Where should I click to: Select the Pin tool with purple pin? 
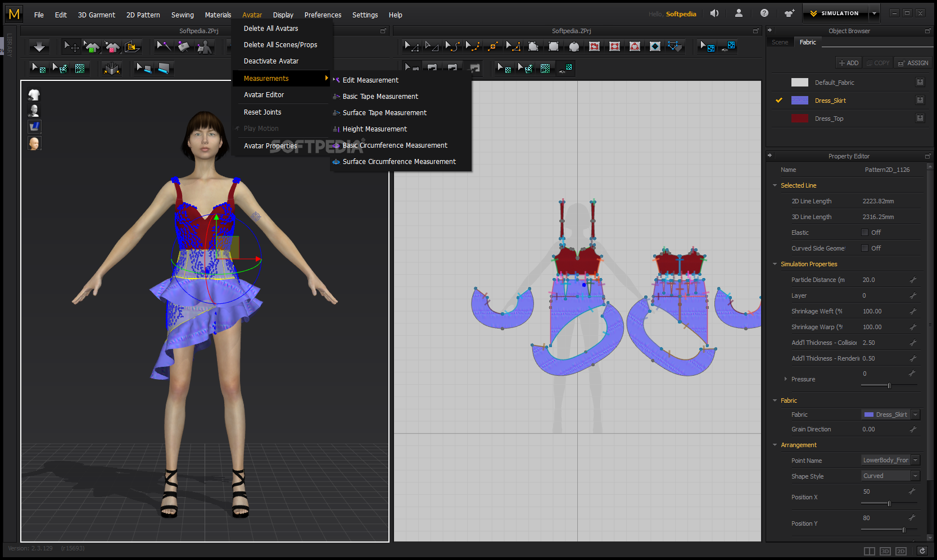[x=164, y=47]
